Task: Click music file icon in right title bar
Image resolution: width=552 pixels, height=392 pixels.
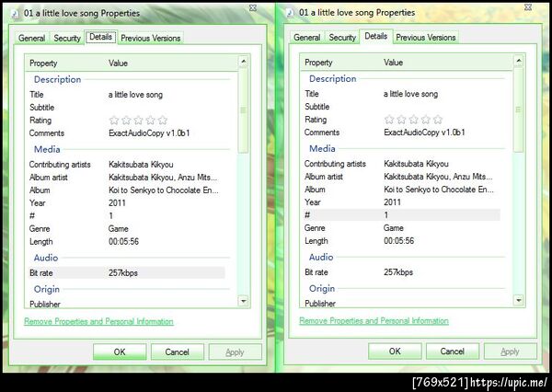Action: pyautogui.click(x=290, y=13)
